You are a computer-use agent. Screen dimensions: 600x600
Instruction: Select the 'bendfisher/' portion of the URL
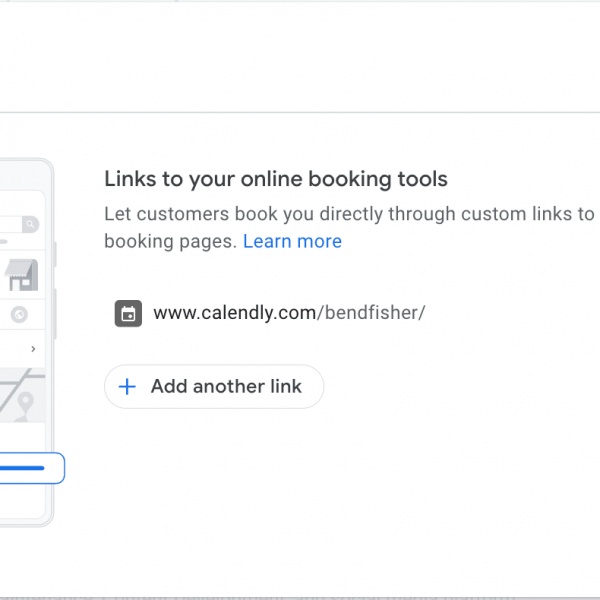[372, 313]
